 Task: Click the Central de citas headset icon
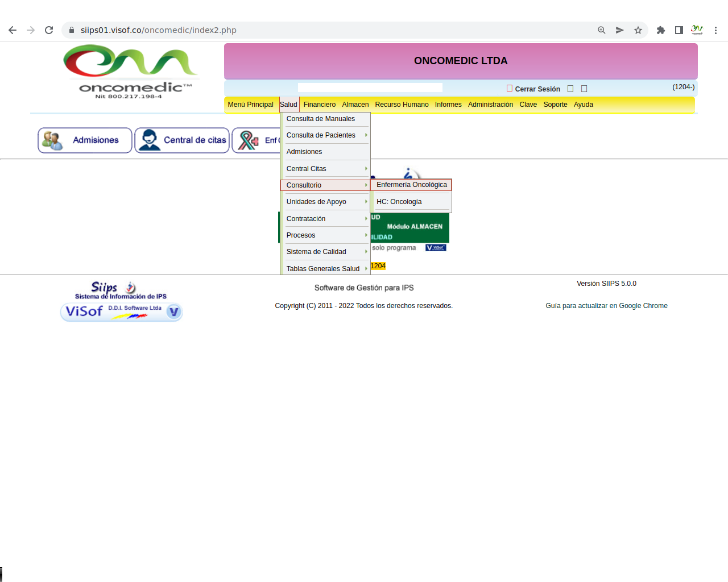click(x=150, y=140)
